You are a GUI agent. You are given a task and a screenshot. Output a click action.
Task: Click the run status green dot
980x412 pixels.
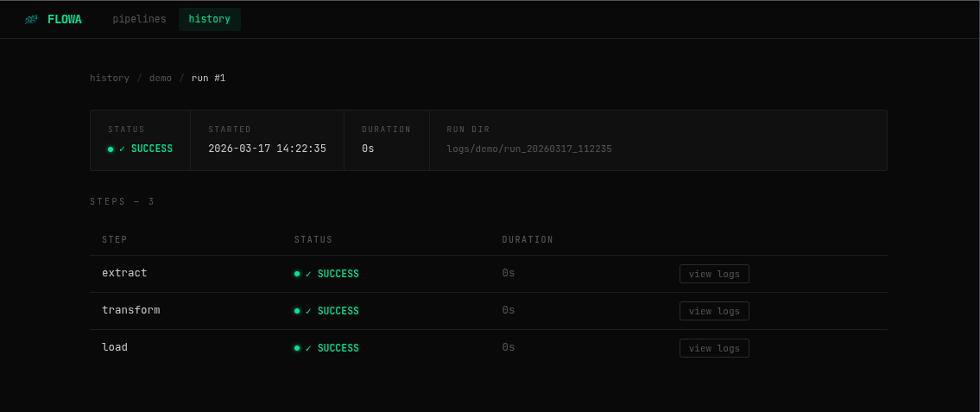tap(111, 149)
